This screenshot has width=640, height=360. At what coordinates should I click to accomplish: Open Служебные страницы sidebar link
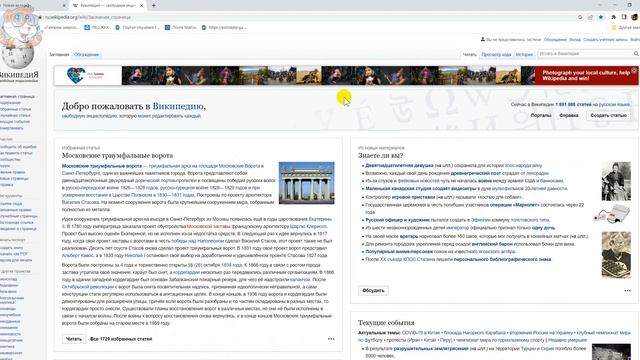pyautogui.click(x=18, y=216)
